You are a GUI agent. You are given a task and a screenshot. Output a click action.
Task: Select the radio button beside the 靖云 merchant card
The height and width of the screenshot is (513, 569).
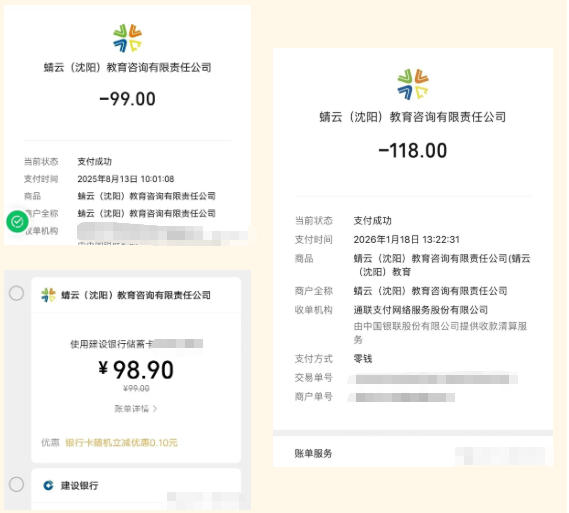[x=16, y=293]
